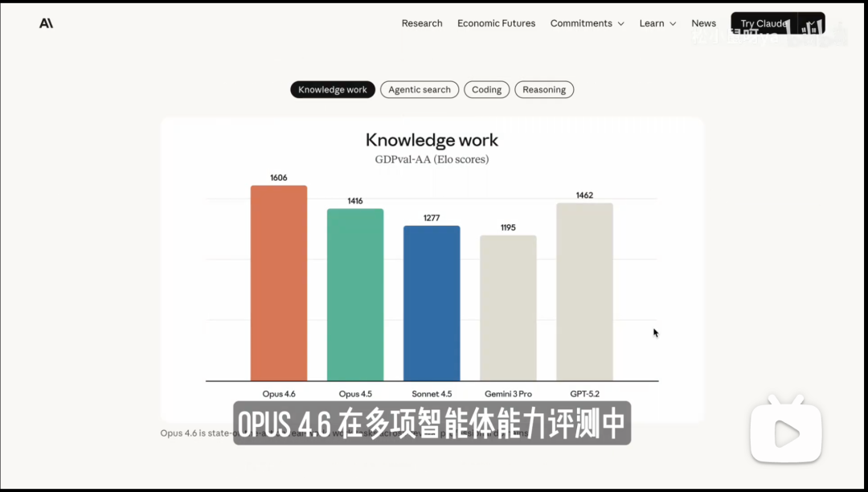
Task: Click the green Opus 4.5 bar
Action: [x=355, y=295]
